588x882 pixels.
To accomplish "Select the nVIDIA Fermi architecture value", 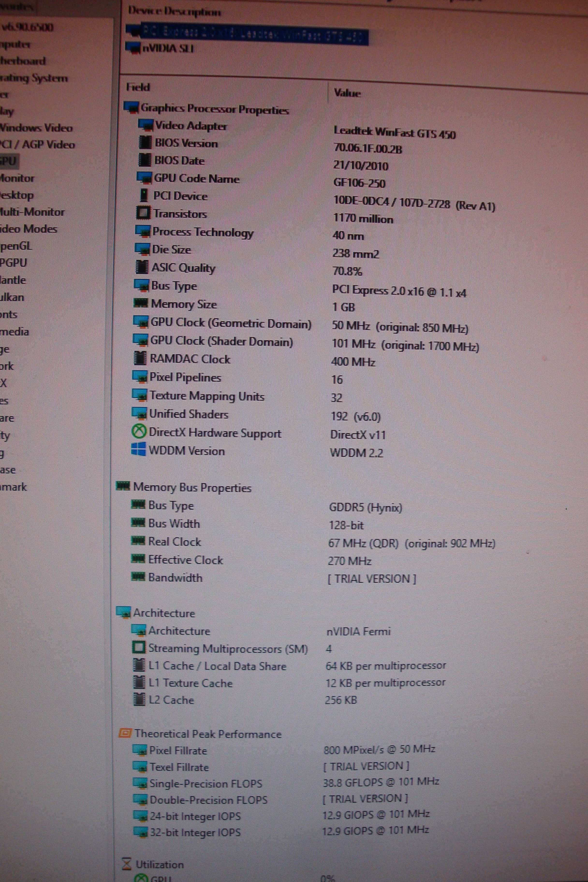I will tap(358, 631).
